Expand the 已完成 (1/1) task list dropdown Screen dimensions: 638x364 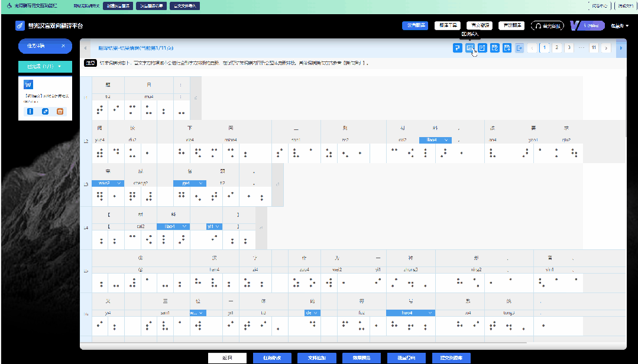click(45, 66)
